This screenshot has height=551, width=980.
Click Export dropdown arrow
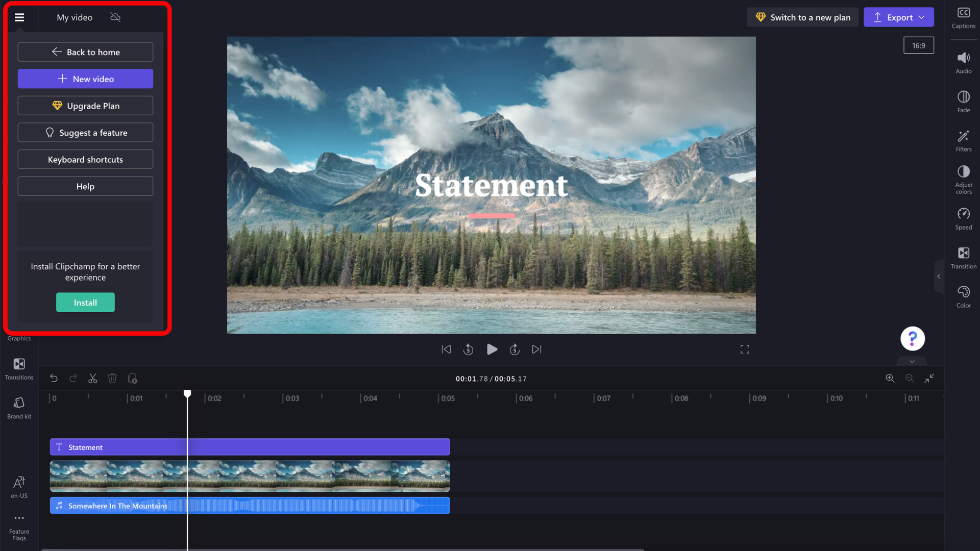[x=923, y=17]
